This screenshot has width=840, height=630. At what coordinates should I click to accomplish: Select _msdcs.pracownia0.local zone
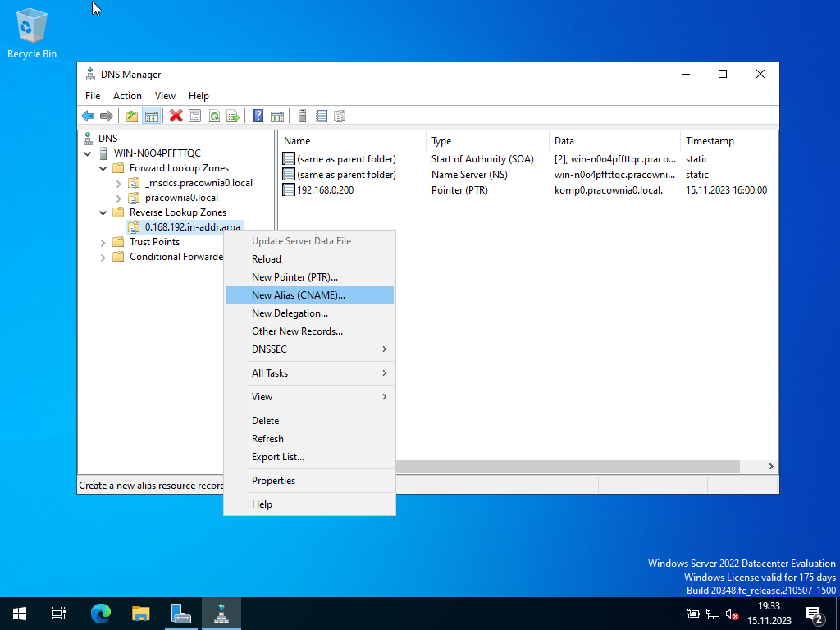tap(199, 183)
